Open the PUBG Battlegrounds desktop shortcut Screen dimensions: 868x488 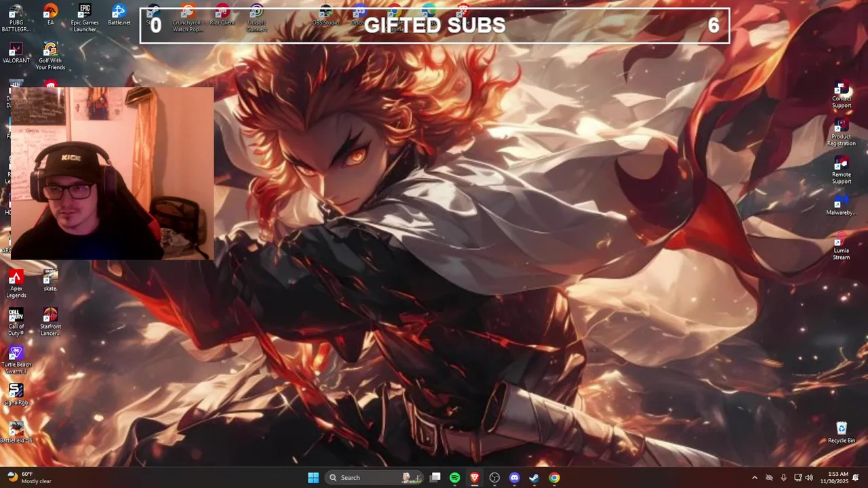click(x=16, y=18)
